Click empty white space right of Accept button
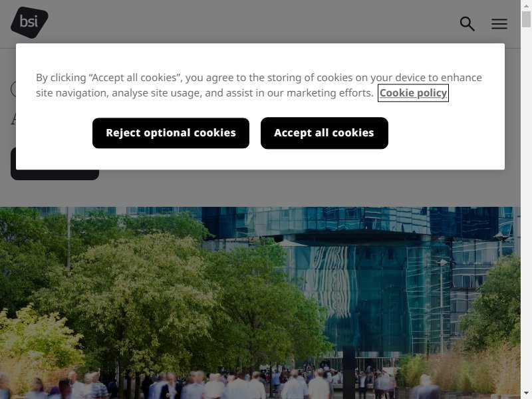Screen dimensions: 532x399 [444, 133]
